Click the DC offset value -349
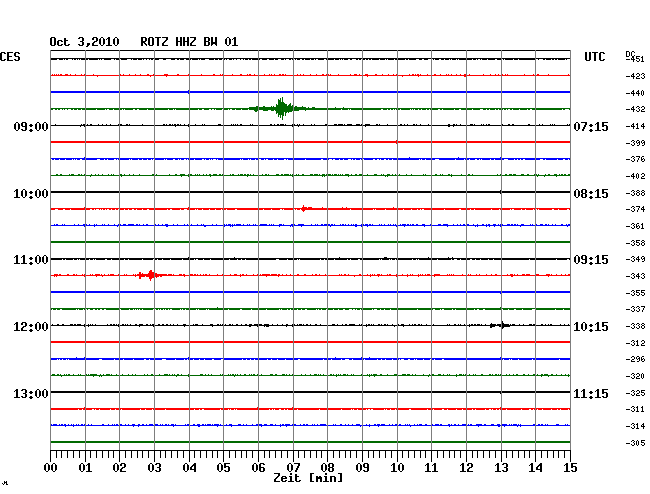The height and width of the screenshot is (494, 650). pyautogui.click(x=635, y=259)
